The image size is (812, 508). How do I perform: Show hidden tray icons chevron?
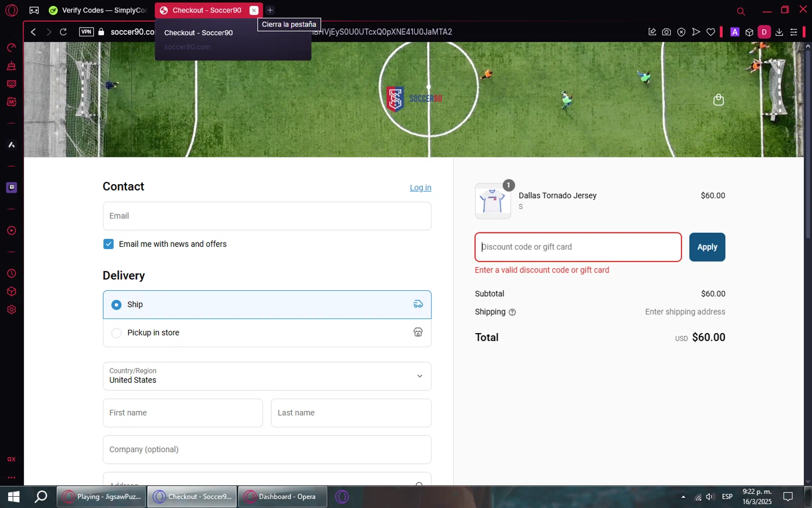(x=683, y=497)
